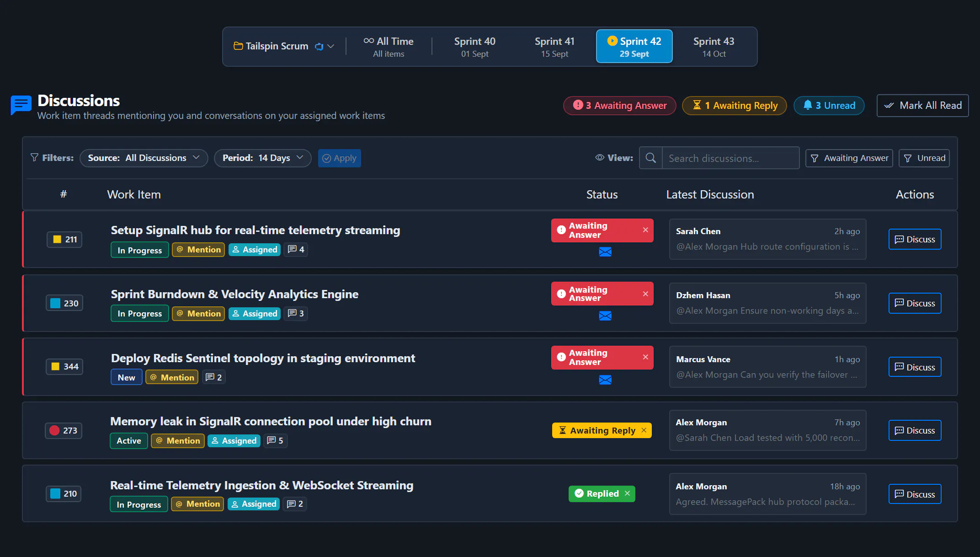Image resolution: width=980 pixels, height=557 pixels.
Task: Toggle the Awaiting Answer view filter
Action: 849,158
